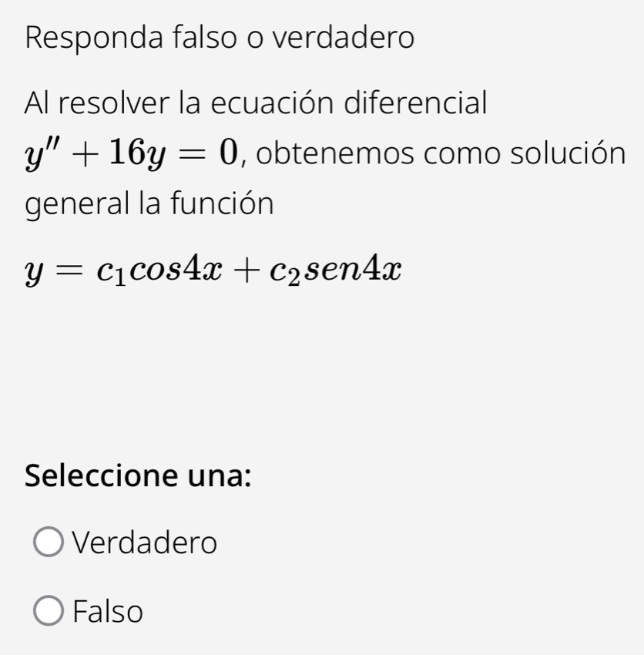This screenshot has width=644, height=655.
Task: Click the heading Responda falso o verdadero
Action: coord(220,36)
